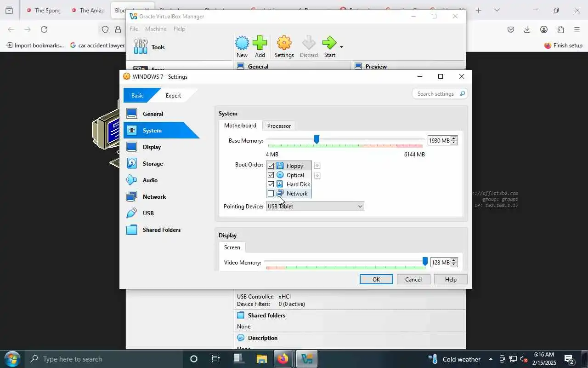Image resolution: width=588 pixels, height=368 pixels.
Task: Open car accident lawyer bookmark
Action: pos(97,45)
